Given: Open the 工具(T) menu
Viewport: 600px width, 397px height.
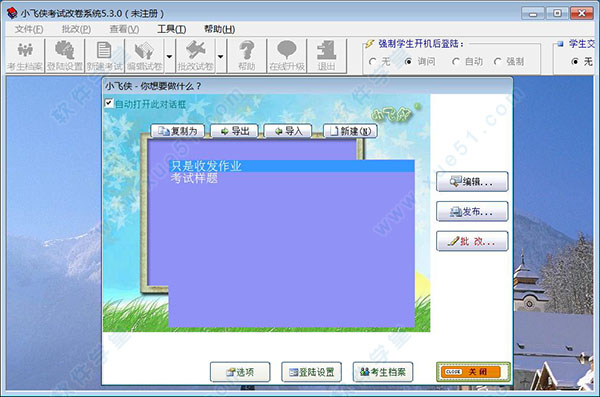Looking at the screenshot, I should coord(171,29).
